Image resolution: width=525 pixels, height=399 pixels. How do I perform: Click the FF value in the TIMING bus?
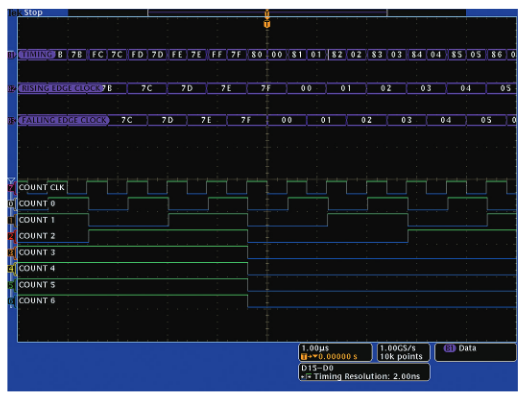[217, 55]
